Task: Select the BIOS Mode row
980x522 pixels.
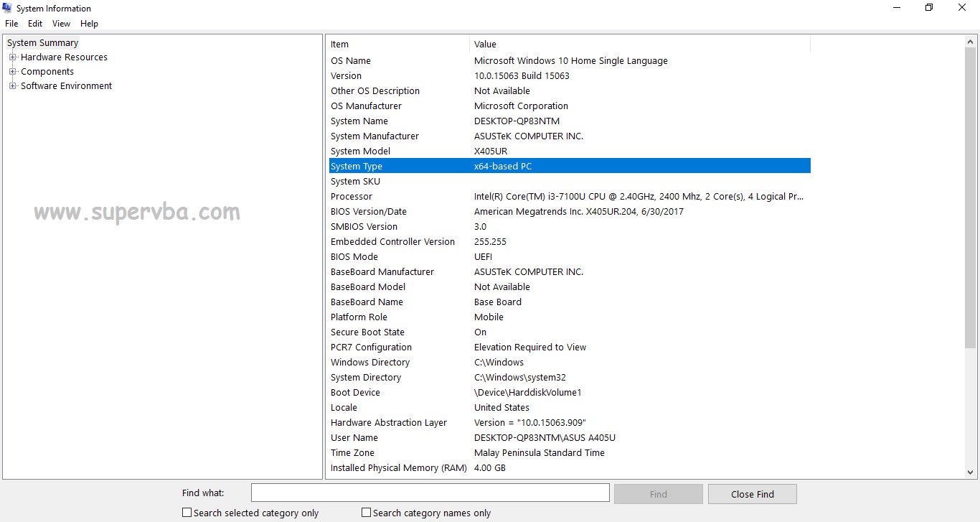Action: [570, 257]
